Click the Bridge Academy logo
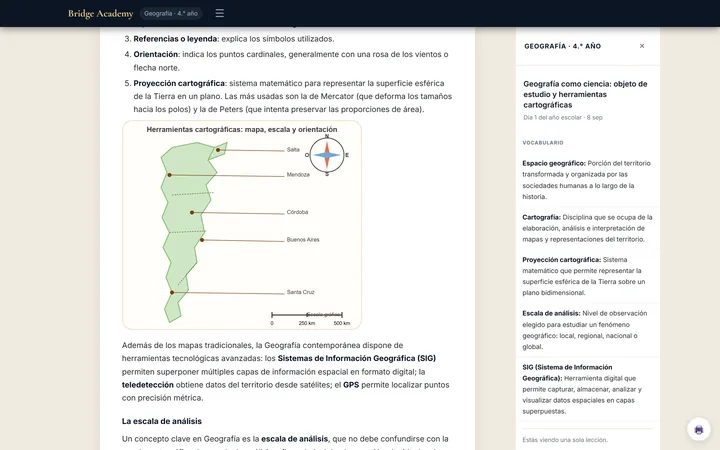Screen dimensions: 720x450 point(101,13)
